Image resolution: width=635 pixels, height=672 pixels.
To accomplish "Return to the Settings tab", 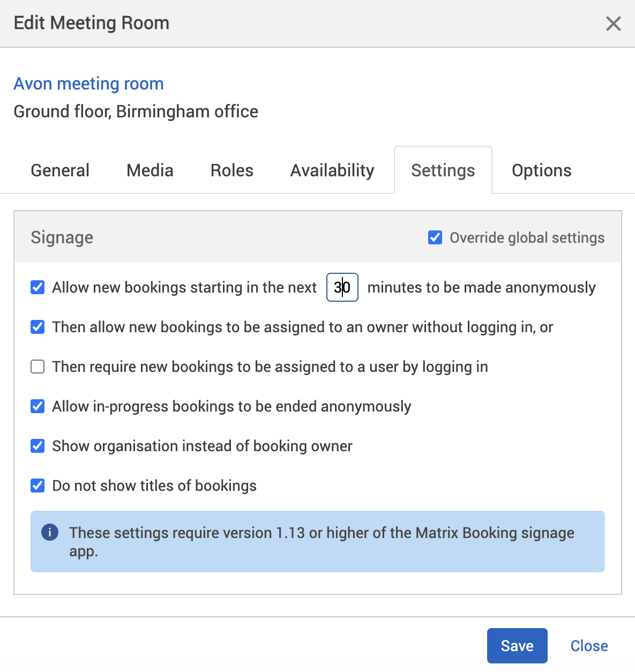I will [x=443, y=170].
